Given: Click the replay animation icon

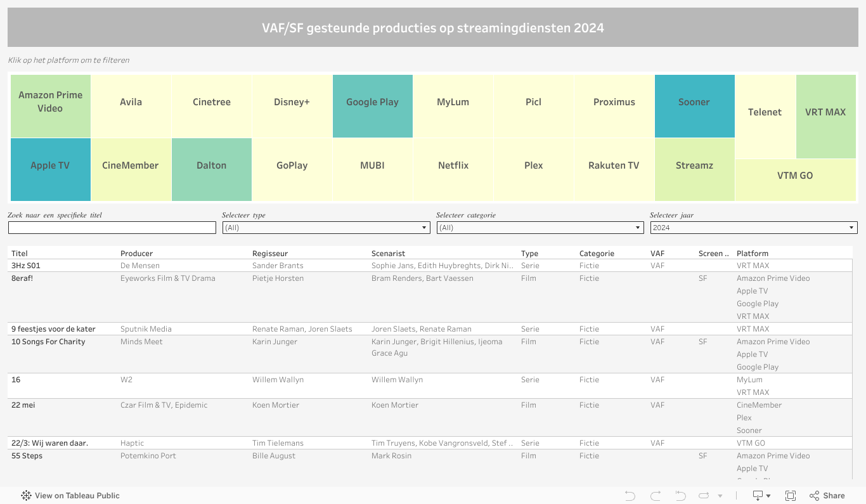Looking at the screenshot, I should [704, 496].
